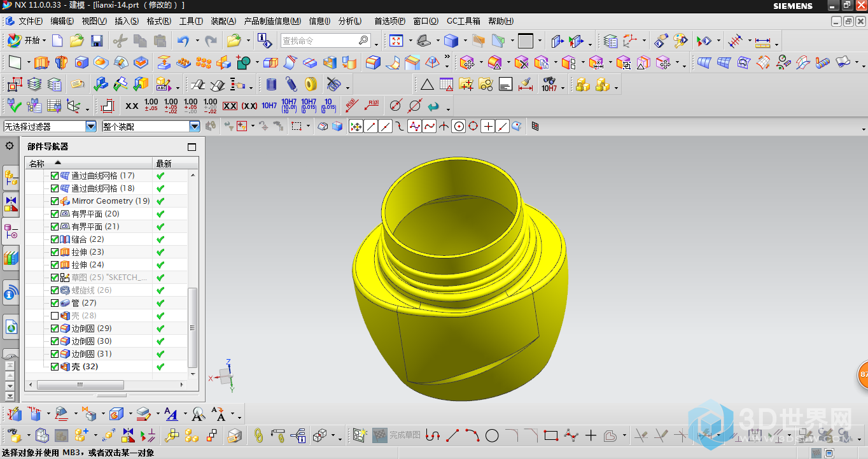Open the 文件(F) menu
This screenshot has height=459, width=868.
coord(31,21)
